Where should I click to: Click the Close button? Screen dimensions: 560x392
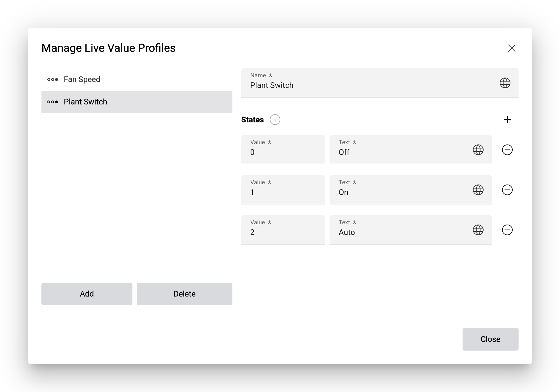click(x=490, y=339)
